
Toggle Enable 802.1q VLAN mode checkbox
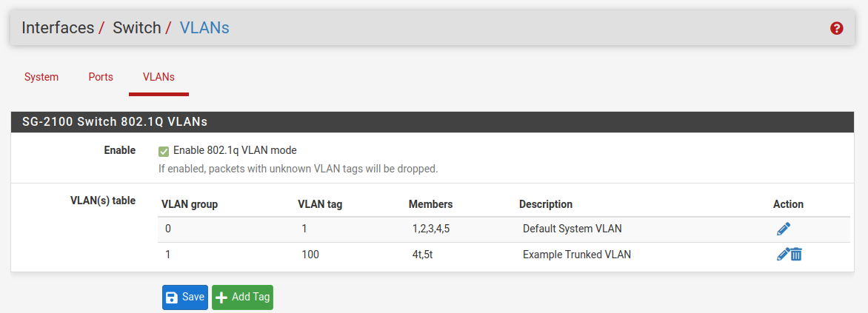pyautogui.click(x=163, y=151)
